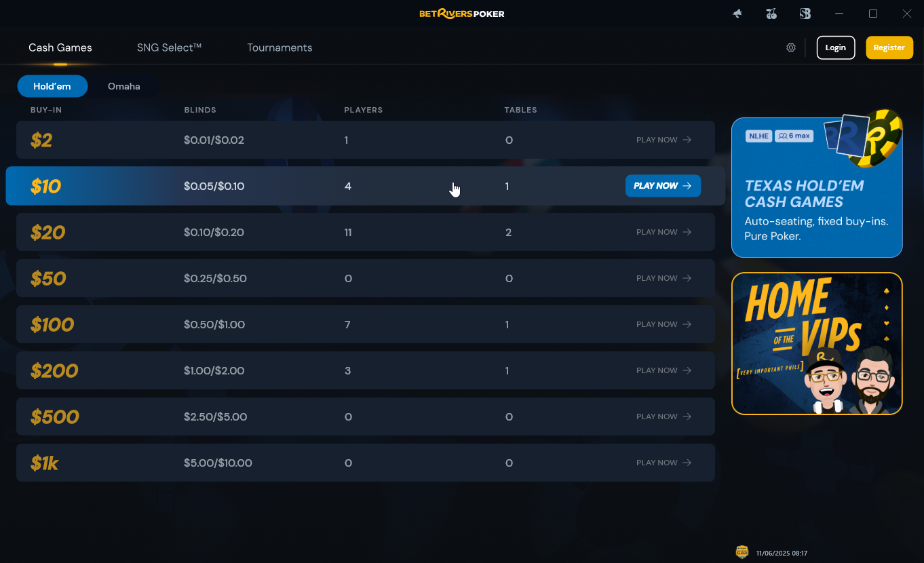Open the megaphone announcements icon
Viewport: 924px width, 563px height.
pyautogui.click(x=737, y=14)
